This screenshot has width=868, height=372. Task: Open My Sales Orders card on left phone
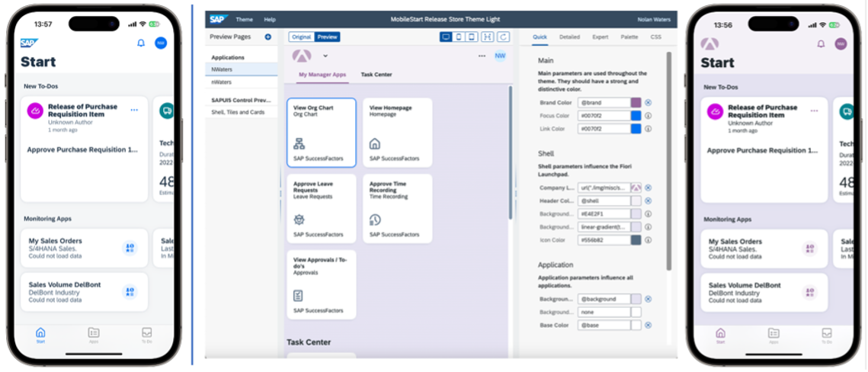(84, 248)
